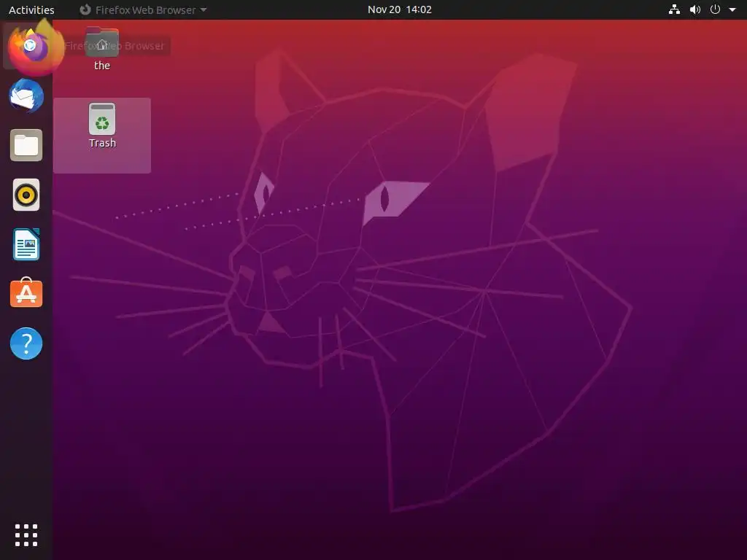Screen dimensions: 747x560
Task: Select the home folder desktop icon
Action: click(x=102, y=43)
